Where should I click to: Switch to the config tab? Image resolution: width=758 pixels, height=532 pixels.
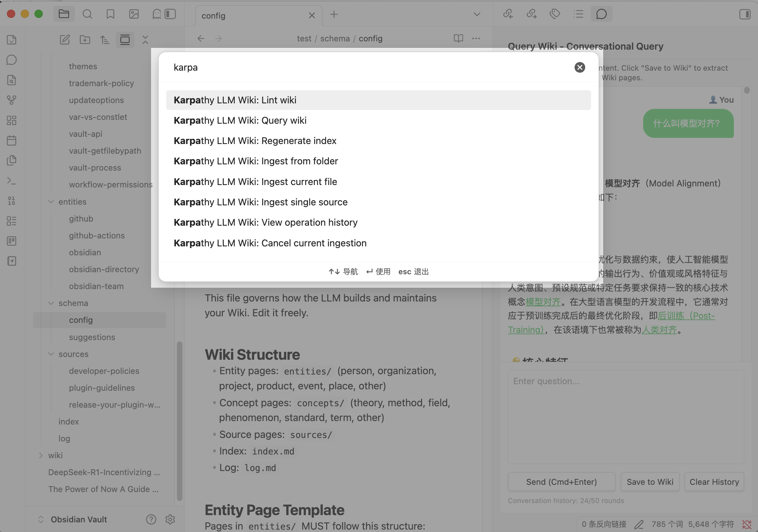(x=259, y=16)
